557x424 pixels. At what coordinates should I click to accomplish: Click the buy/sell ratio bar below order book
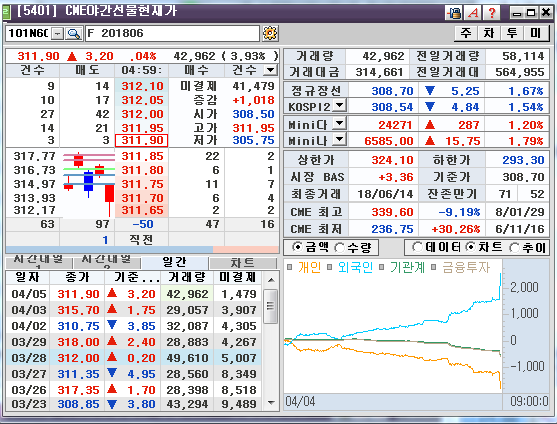[142, 250]
